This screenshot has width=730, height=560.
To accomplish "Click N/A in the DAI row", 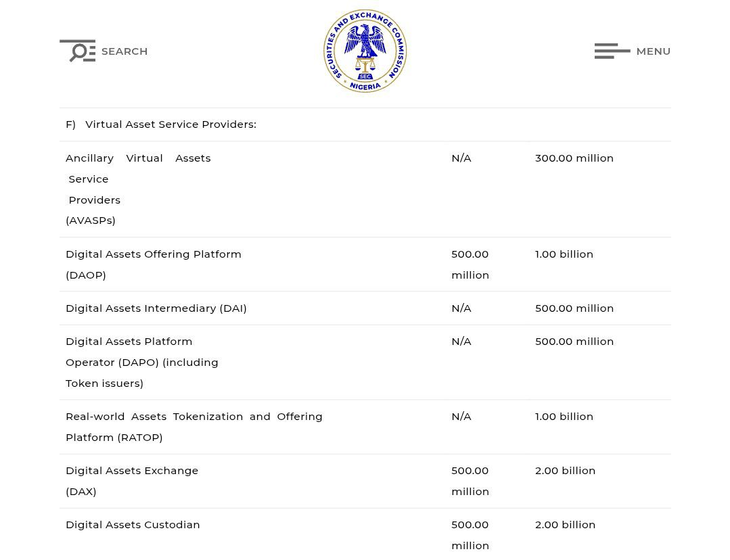I will click(x=461, y=308).
